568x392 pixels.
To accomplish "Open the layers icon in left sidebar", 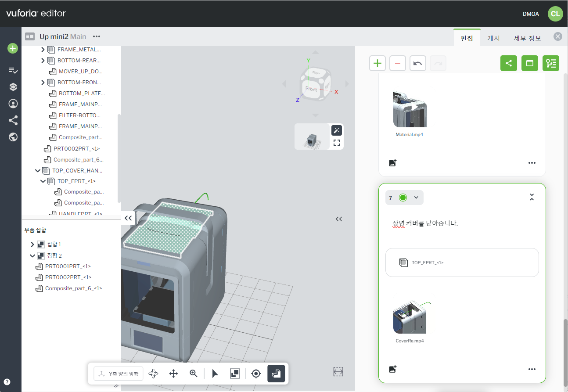I will [x=13, y=87].
